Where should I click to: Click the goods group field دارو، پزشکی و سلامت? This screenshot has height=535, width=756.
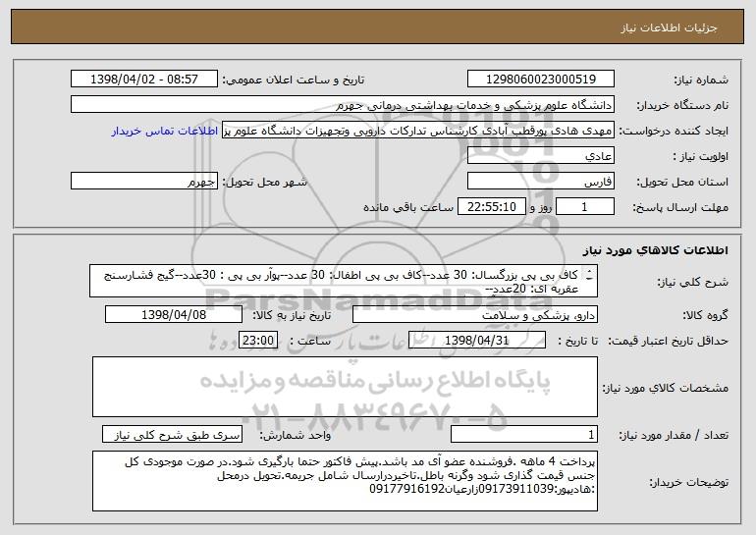pyautogui.click(x=475, y=315)
